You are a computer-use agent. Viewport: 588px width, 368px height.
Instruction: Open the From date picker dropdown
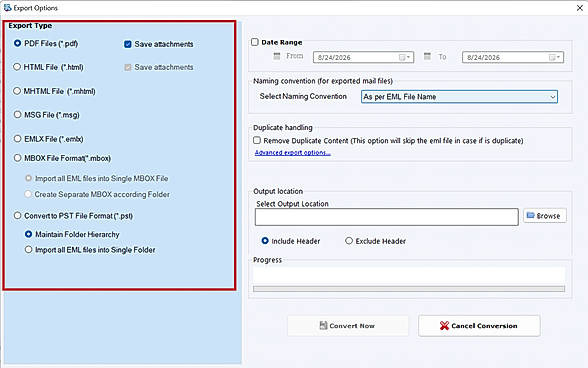pos(405,57)
